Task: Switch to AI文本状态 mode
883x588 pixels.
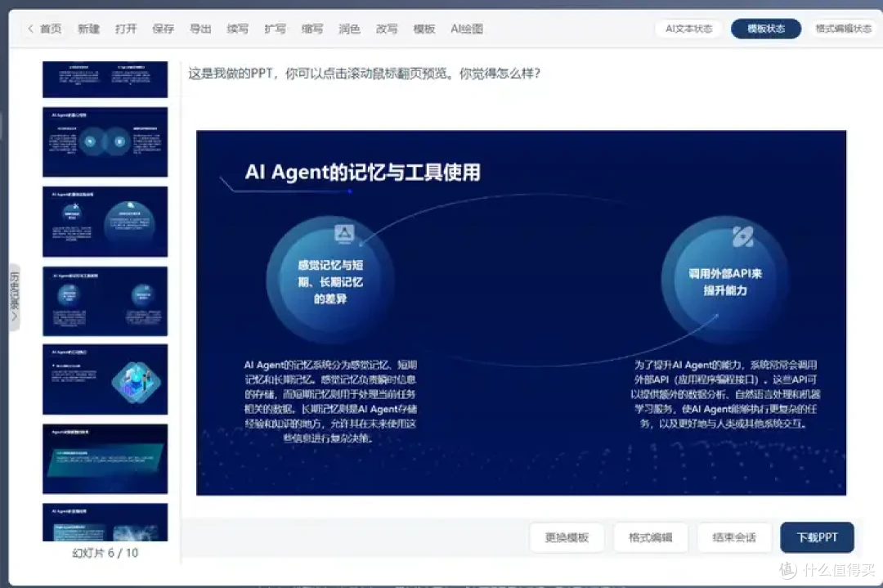Action: (688, 29)
